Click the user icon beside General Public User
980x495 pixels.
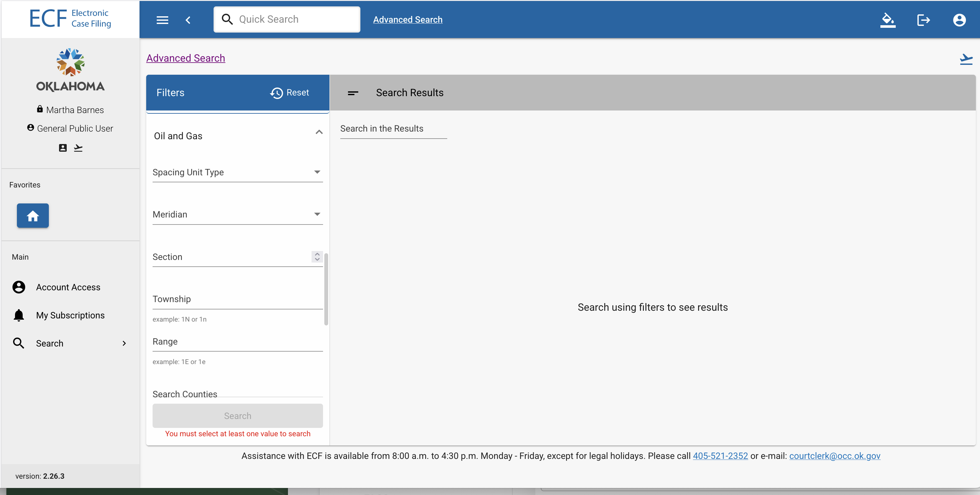(31, 128)
